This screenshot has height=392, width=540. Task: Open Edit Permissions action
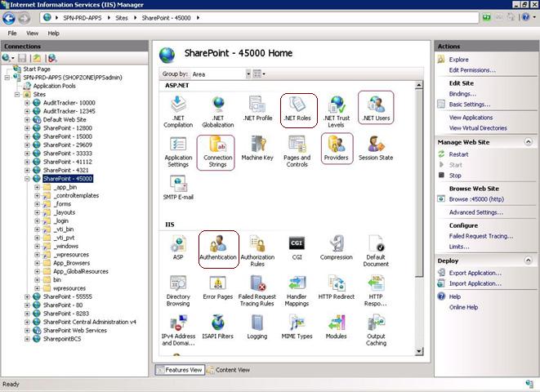pos(472,70)
